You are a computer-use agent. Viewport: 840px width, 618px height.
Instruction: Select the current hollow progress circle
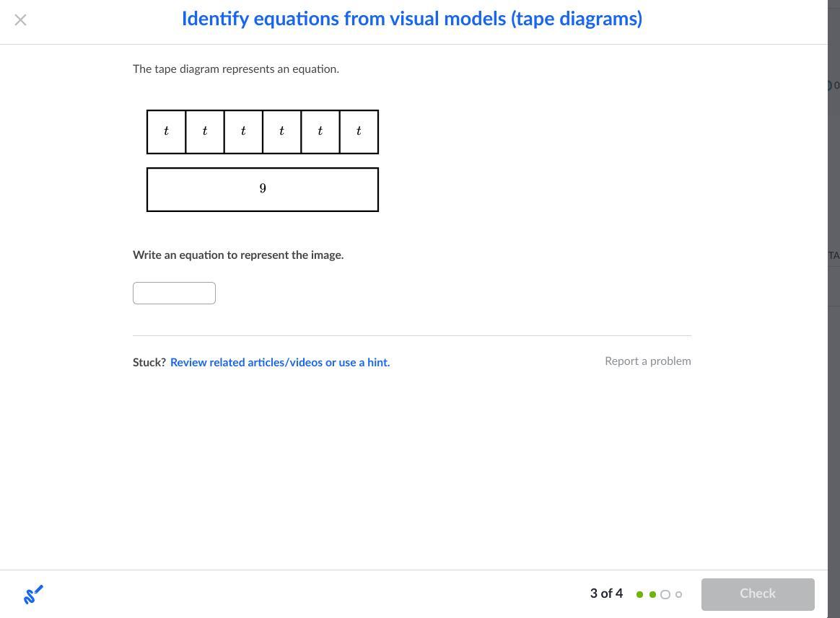coord(665,594)
